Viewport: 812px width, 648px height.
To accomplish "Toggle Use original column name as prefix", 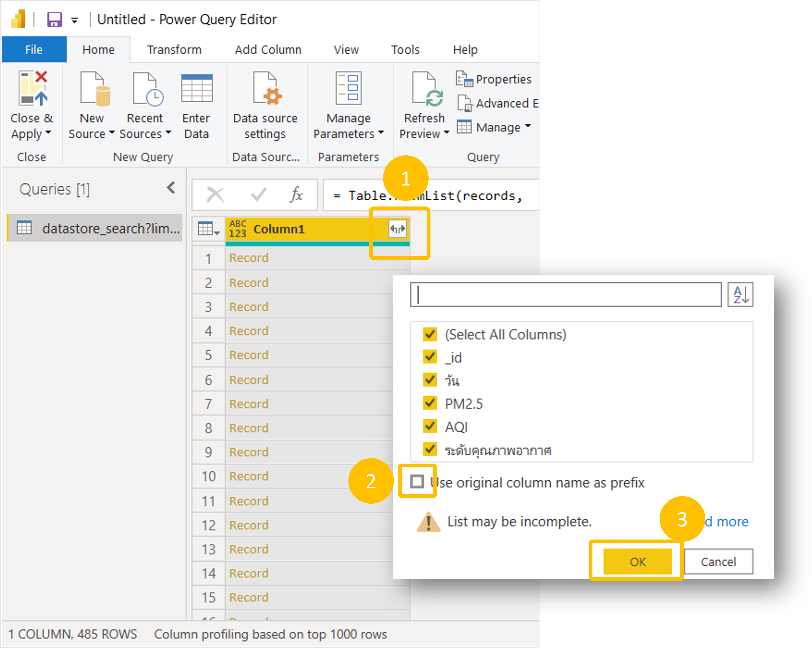I will point(417,481).
